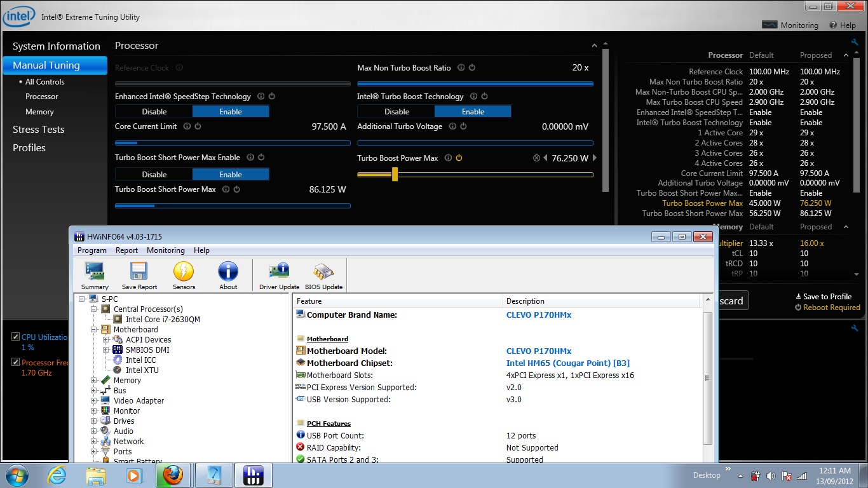Select All Controls under Manual Tuning
This screenshot has height=488, width=868.
click(45, 82)
